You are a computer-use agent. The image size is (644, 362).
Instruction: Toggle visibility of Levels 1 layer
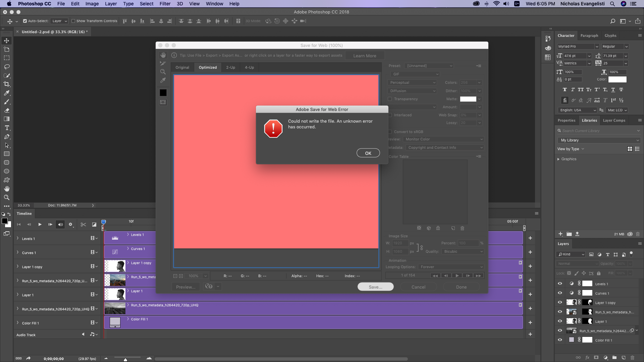pyautogui.click(x=560, y=284)
